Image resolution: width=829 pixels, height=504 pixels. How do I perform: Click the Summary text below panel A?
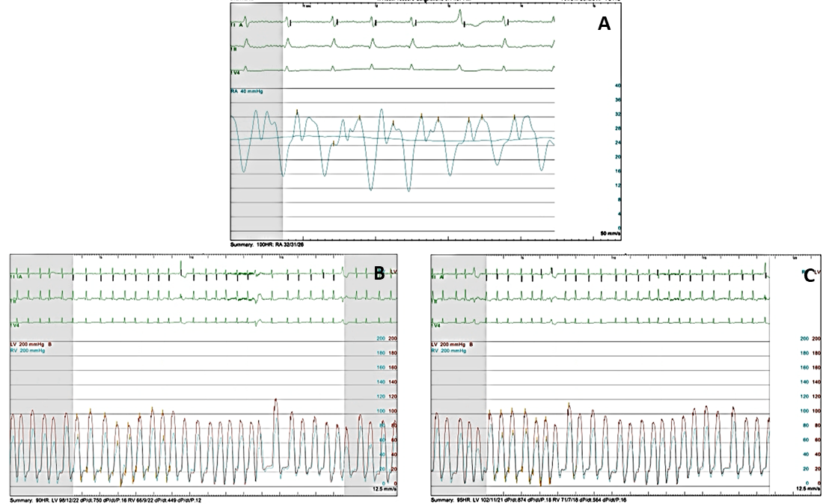click(264, 244)
